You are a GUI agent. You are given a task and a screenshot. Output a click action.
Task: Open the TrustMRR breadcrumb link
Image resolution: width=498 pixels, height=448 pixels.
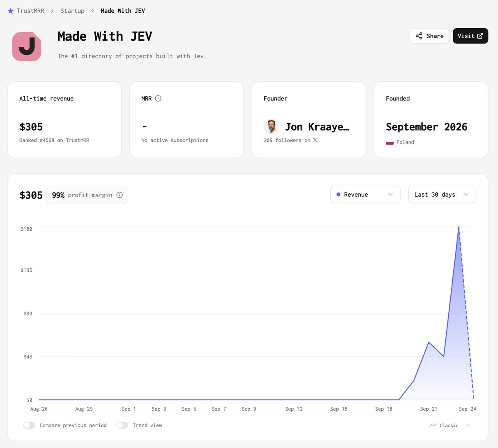30,11
